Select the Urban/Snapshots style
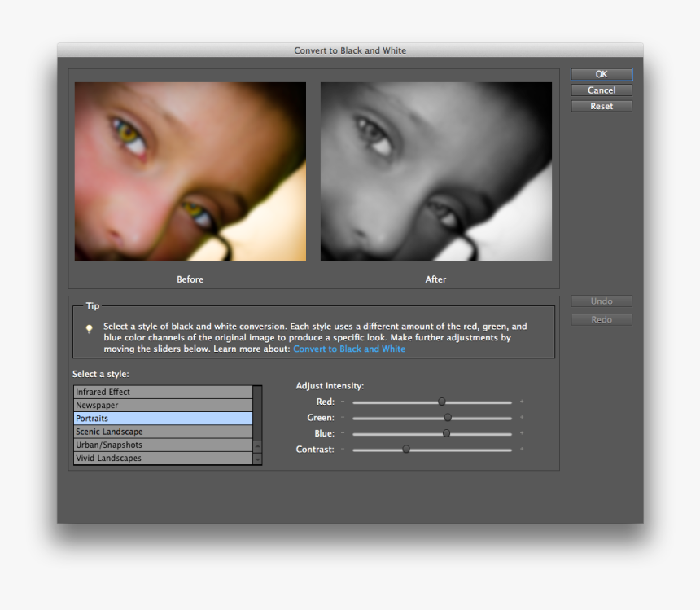Viewport: 700px width, 610px height. coord(163,445)
